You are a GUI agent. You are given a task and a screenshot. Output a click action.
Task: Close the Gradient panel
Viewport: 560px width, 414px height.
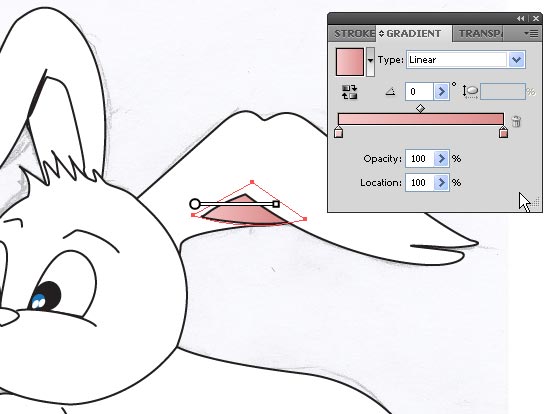tap(536, 19)
